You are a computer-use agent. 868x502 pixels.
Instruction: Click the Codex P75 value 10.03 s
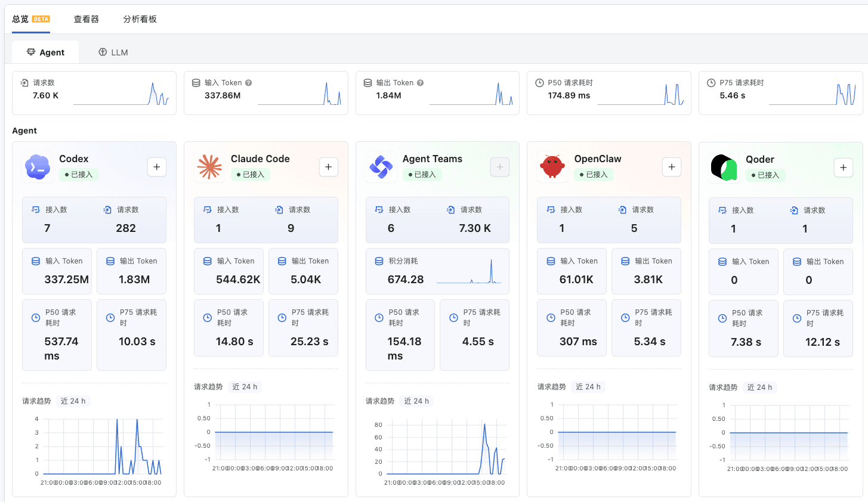click(137, 342)
